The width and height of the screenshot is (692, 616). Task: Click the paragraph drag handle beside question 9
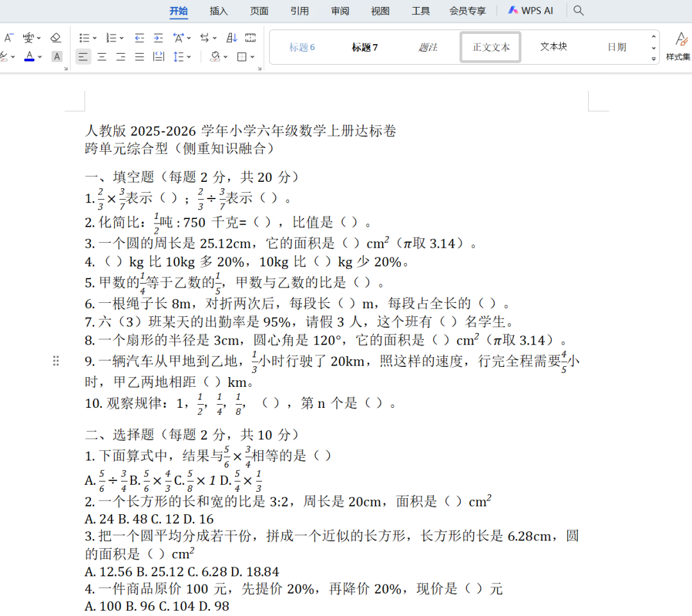tap(56, 361)
